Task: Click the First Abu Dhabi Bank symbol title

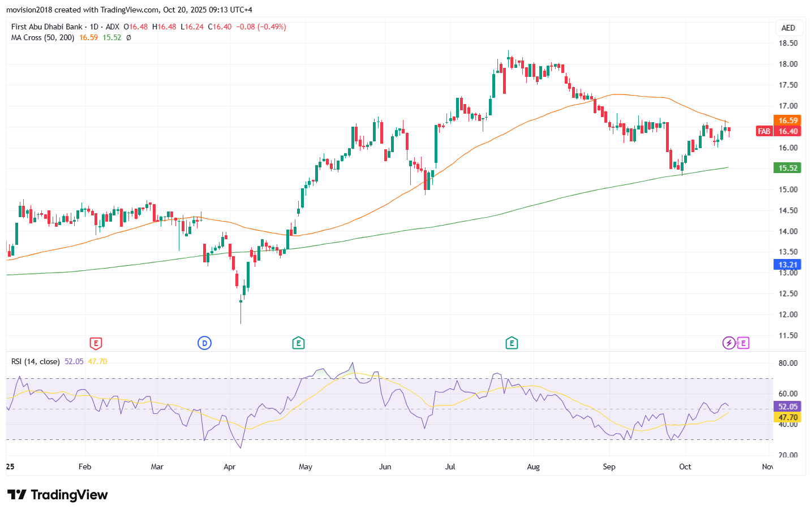Action: pos(46,27)
